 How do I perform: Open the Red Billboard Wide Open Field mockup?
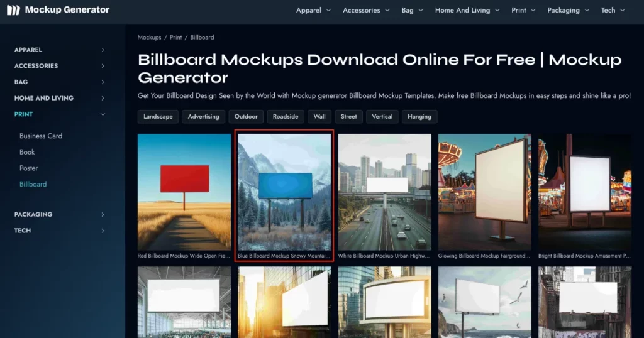tap(184, 192)
